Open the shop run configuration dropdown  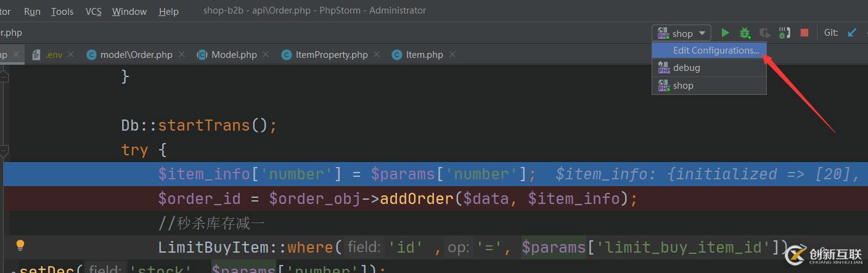(x=681, y=33)
